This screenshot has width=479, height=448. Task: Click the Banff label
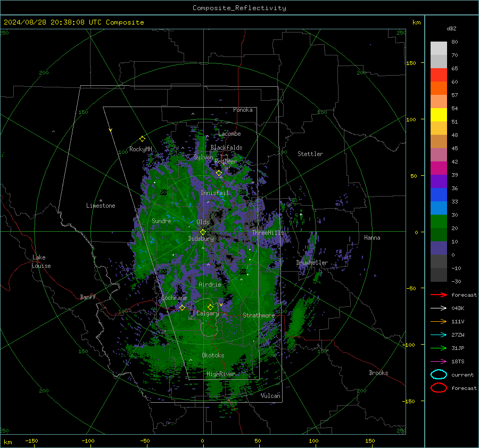88,297
